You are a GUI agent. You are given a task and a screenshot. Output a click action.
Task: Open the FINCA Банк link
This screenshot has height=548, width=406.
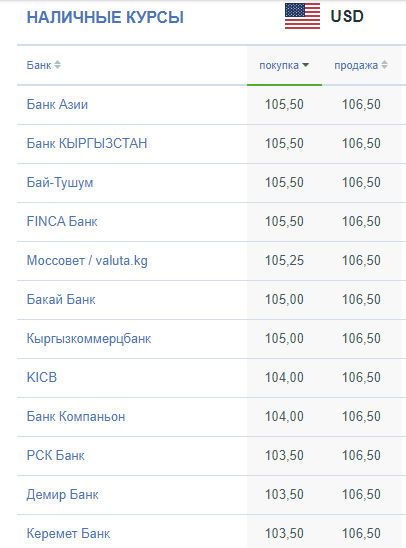coord(62,222)
